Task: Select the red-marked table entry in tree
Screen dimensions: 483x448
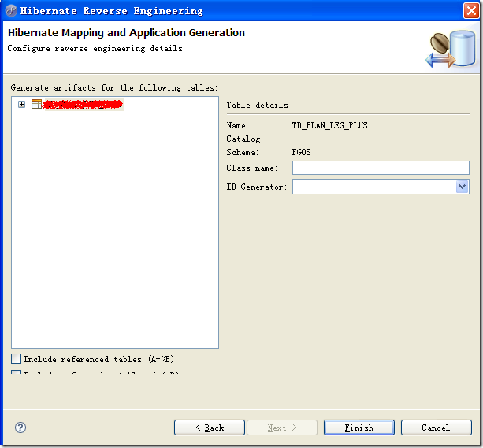Action: click(x=83, y=104)
